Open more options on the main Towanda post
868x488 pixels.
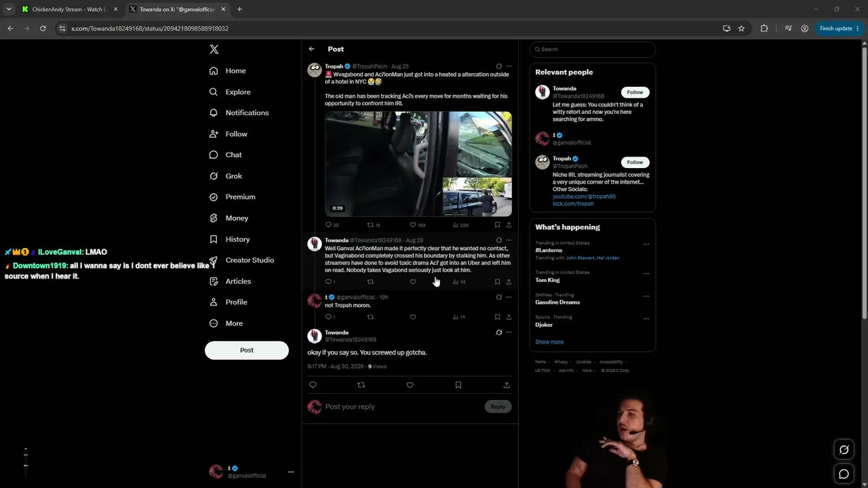point(509,332)
